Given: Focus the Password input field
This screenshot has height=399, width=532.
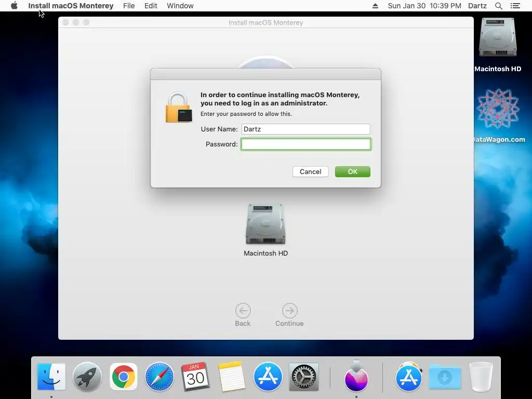Looking at the screenshot, I should [x=305, y=144].
